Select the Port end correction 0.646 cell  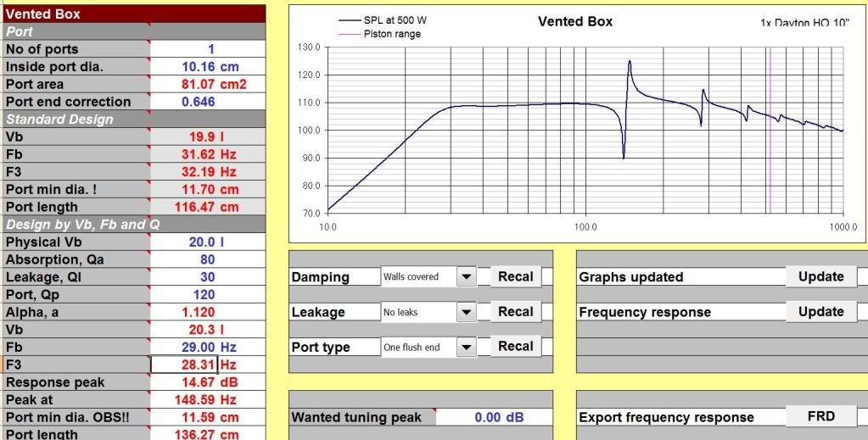click(x=208, y=102)
